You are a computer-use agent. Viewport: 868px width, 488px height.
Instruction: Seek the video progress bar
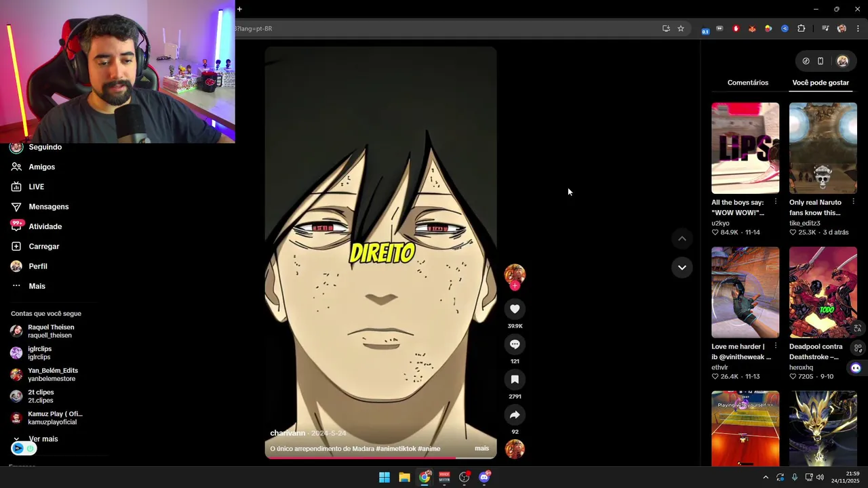coord(380,458)
